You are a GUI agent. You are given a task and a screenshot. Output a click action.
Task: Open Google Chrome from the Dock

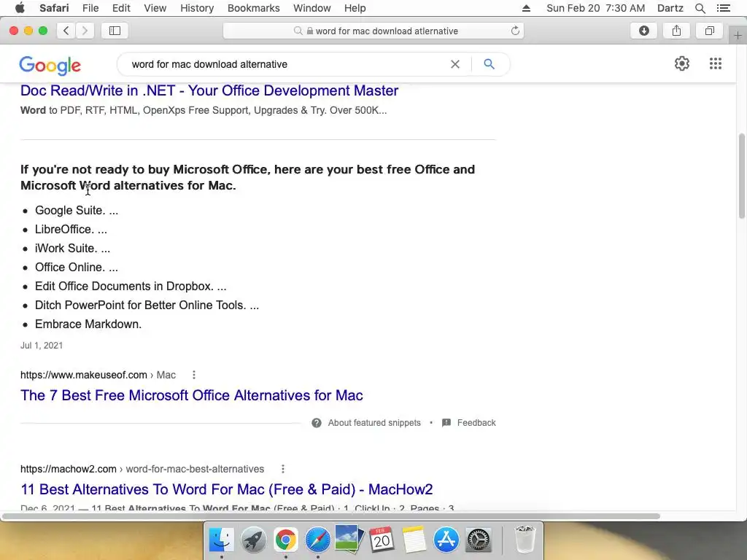(285, 540)
